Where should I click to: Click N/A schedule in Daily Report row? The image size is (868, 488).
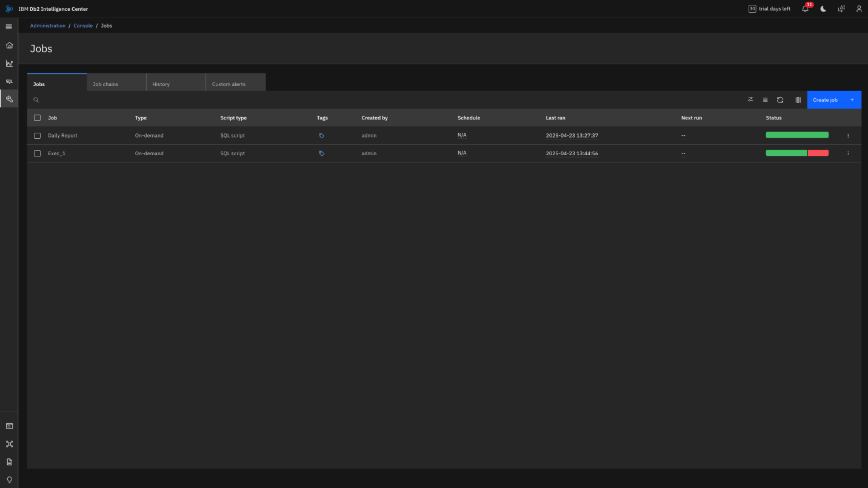pos(462,135)
